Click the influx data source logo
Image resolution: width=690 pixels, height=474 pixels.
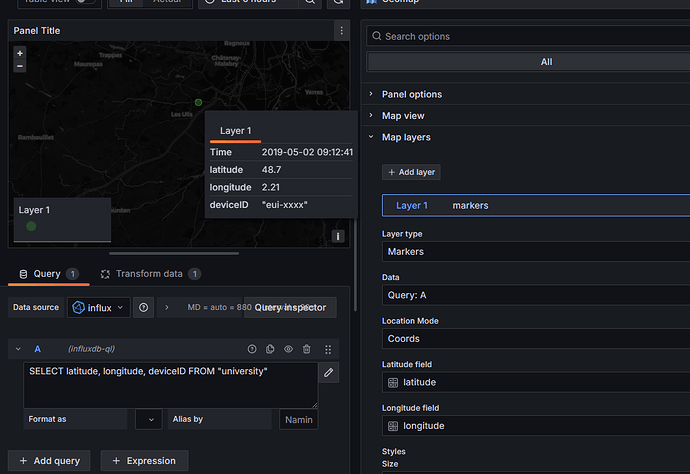pyautogui.click(x=78, y=307)
